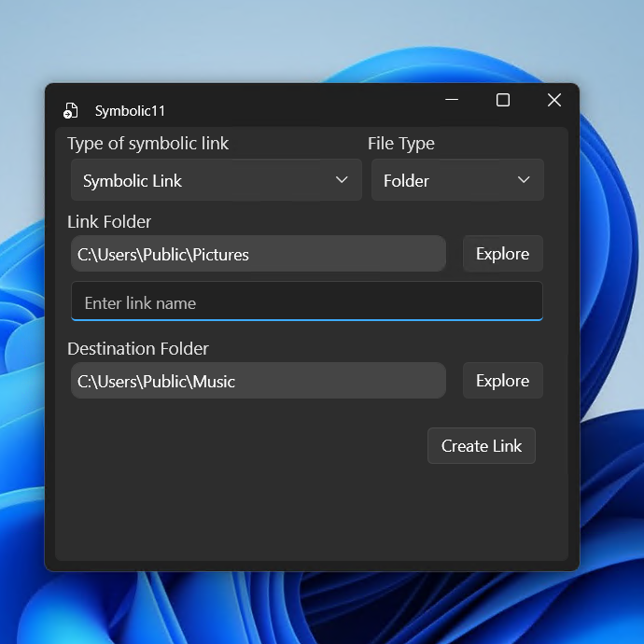
Task: Click the Symbolic11 title text
Action: point(130,111)
